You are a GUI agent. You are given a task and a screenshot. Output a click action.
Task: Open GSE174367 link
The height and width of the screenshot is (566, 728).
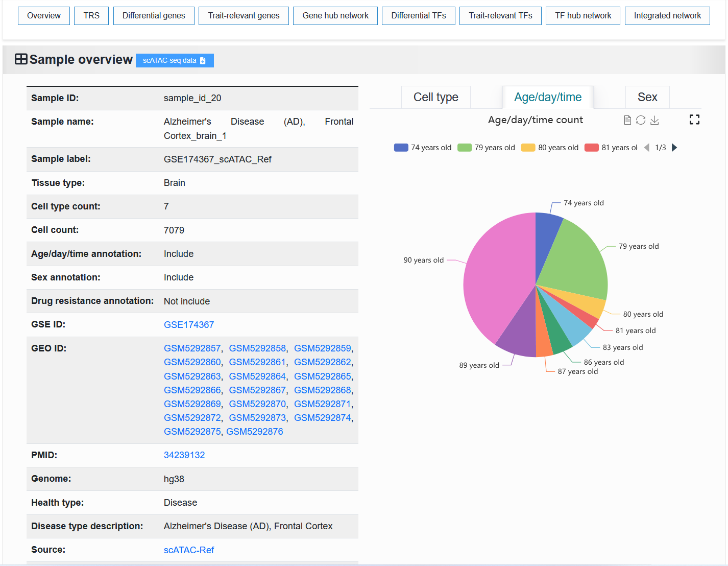pyautogui.click(x=189, y=325)
